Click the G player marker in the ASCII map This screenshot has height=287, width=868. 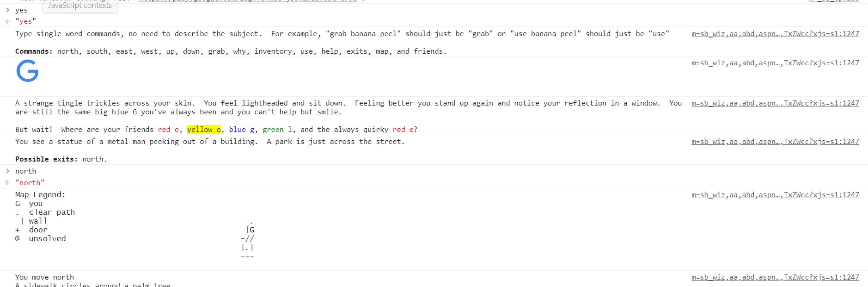(251, 230)
